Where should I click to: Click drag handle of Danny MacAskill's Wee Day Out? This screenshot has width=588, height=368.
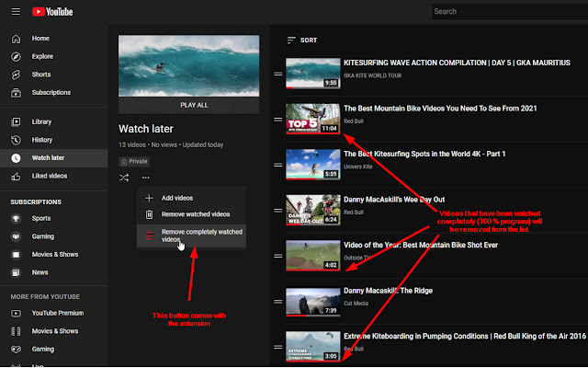[277, 211]
